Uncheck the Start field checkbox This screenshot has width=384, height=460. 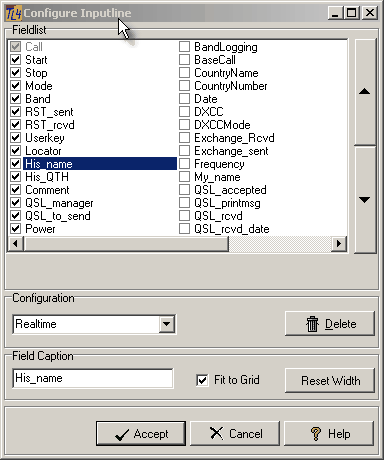point(16,60)
